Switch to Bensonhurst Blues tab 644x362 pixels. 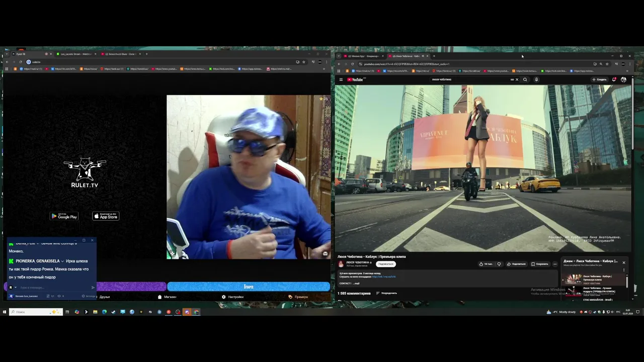point(121,54)
